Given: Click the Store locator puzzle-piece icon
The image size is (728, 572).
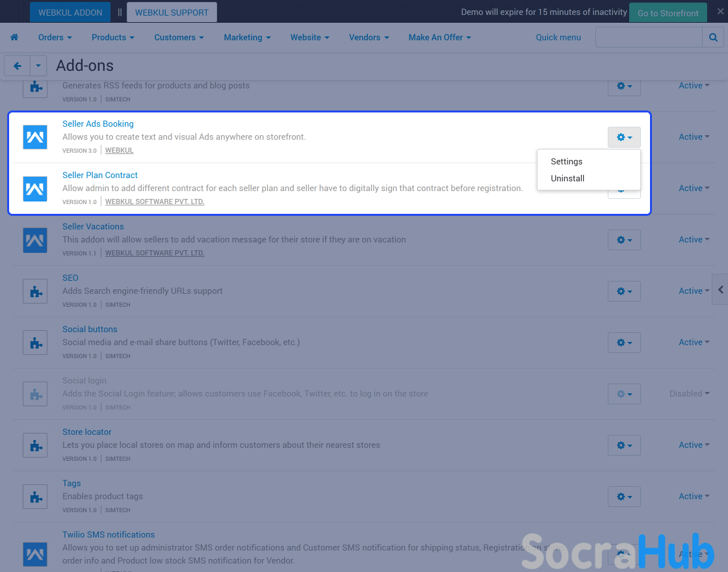Looking at the screenshot, I should pos(35,445).
